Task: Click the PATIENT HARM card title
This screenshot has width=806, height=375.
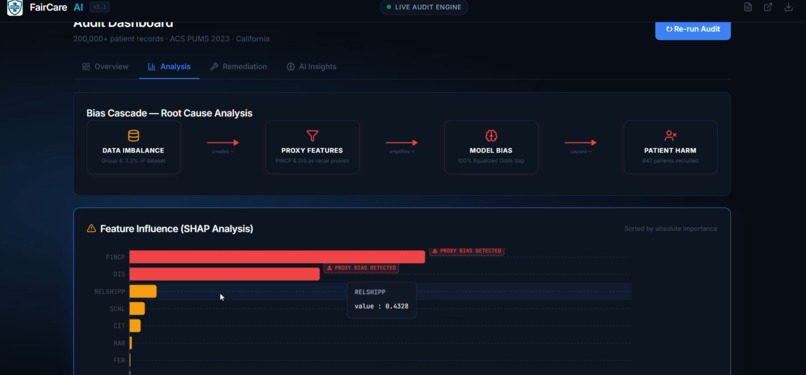Action: [x=670, y=151]
